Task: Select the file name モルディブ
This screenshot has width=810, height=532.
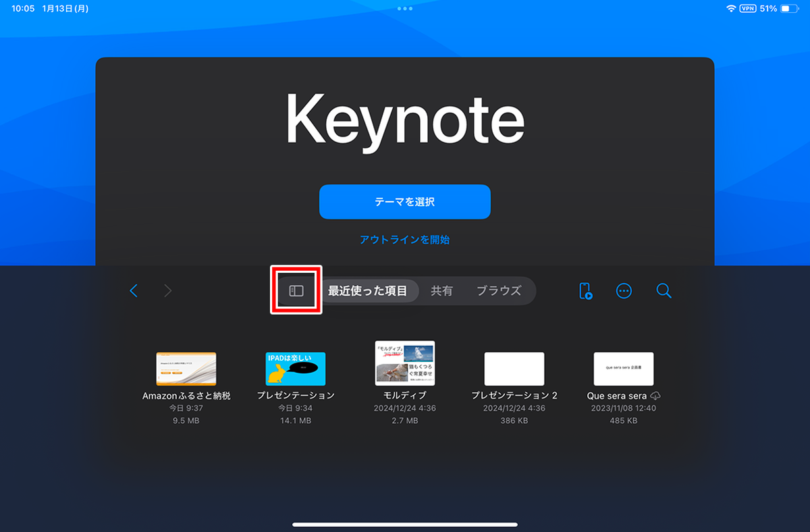Action: pyautogui.click(x=405, y=396)
